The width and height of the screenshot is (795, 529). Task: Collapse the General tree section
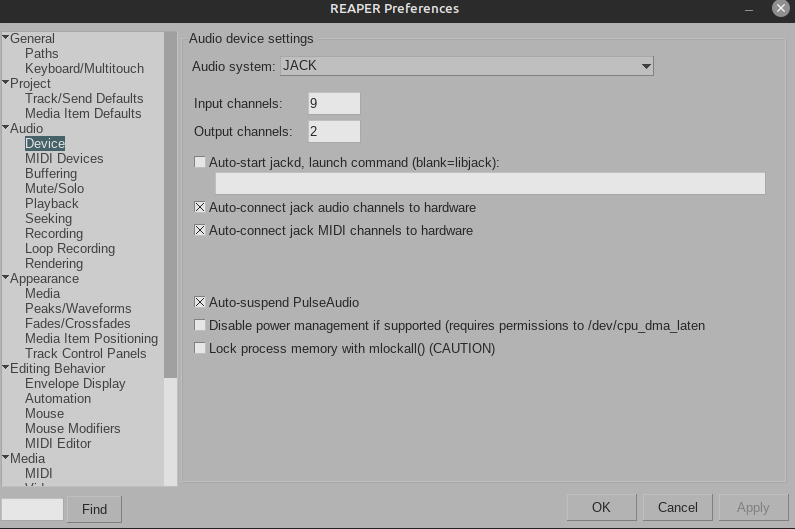(x=6, y=38)
